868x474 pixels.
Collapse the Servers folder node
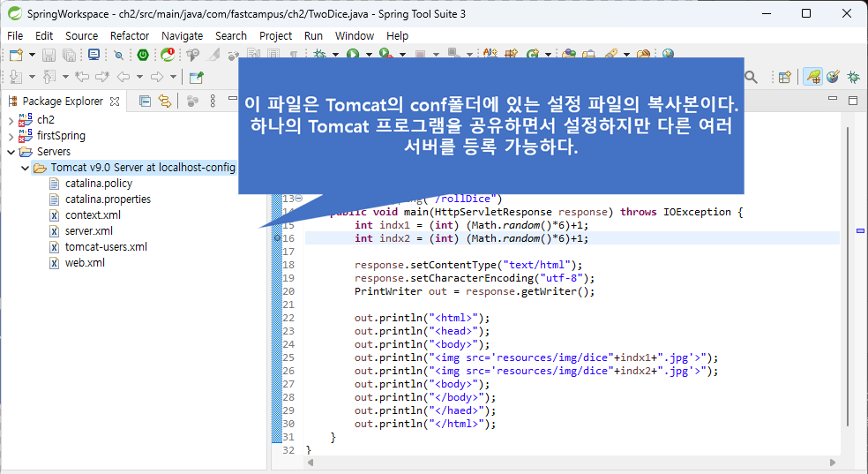pyautogui.click(x=11, y=152)
